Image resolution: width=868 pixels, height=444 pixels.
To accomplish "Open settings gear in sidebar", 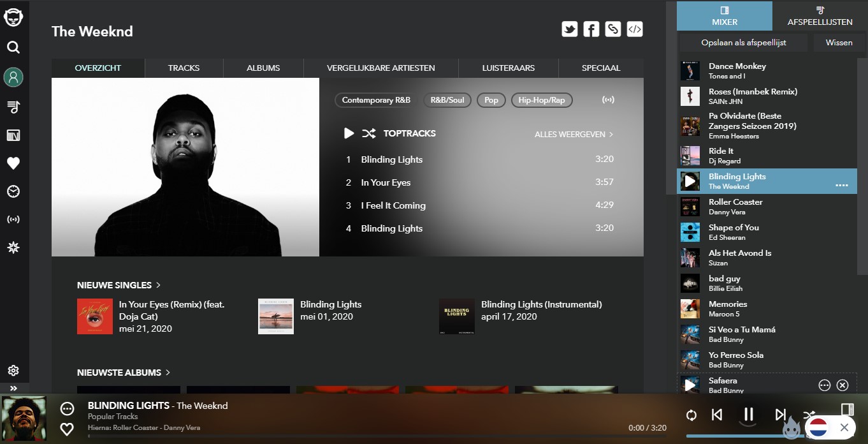I will point(13,371).
